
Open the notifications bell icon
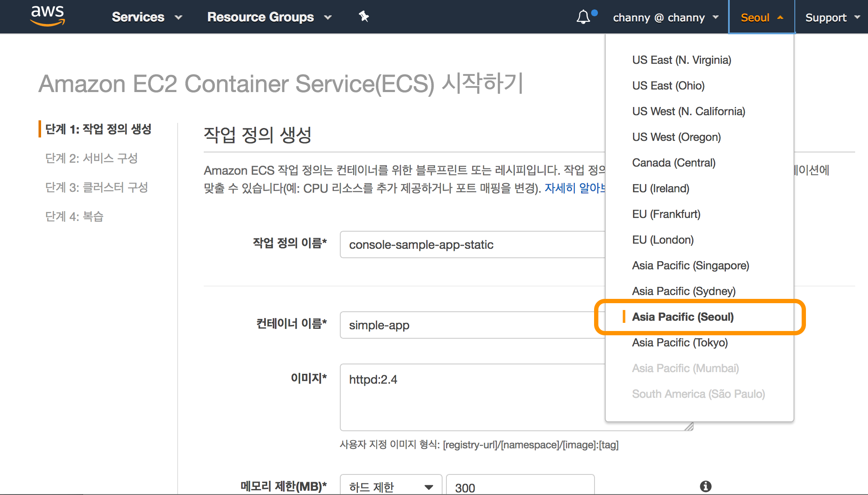(x=583, y=17)
